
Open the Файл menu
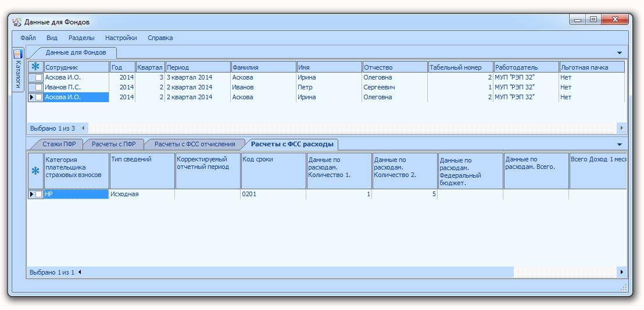pyautogui.click(x=28, y=38)
